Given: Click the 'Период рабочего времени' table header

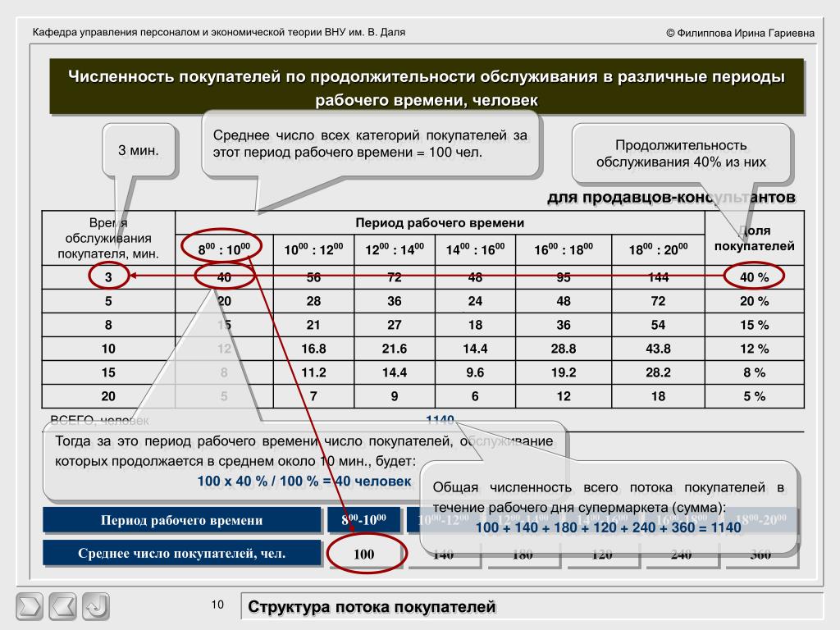Looking at the screenshot, I should click(x=440, y=223).
